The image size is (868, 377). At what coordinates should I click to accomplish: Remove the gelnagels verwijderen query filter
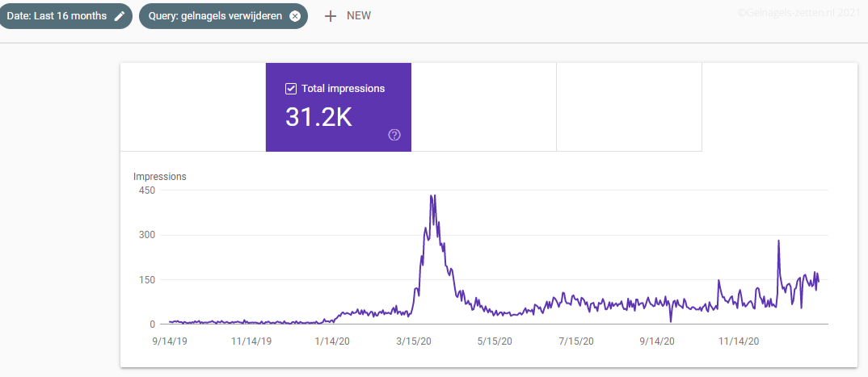pyautogui.click(x=295, y=16)
